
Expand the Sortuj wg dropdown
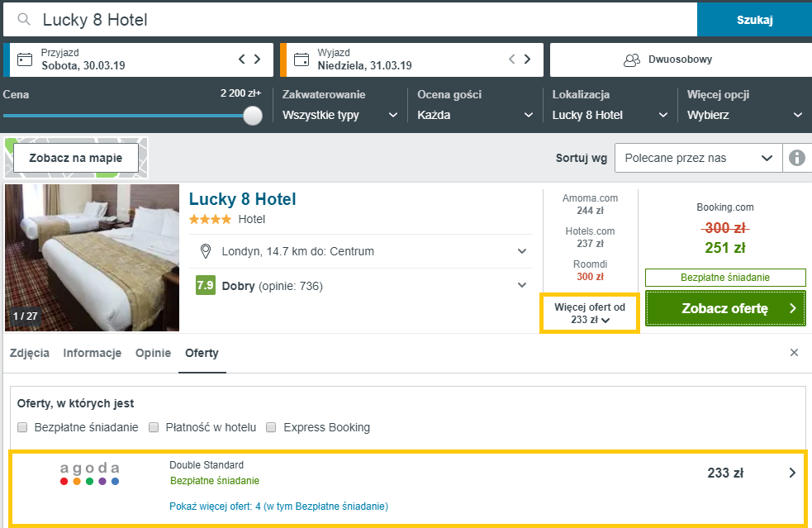[698, 158]
